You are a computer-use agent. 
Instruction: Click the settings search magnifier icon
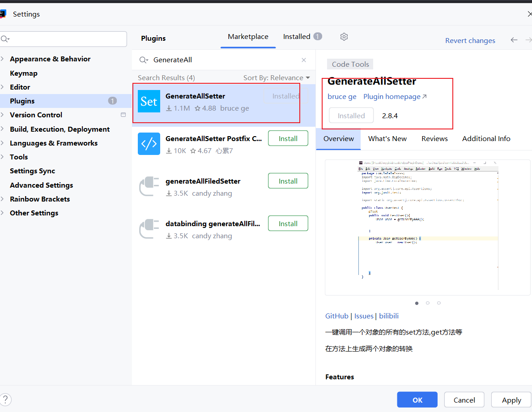coord(5,39)
